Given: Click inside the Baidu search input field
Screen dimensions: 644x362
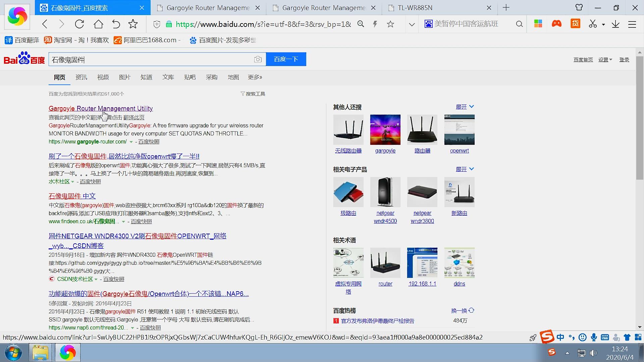Looking at the screenshot, I should [151, 59].
